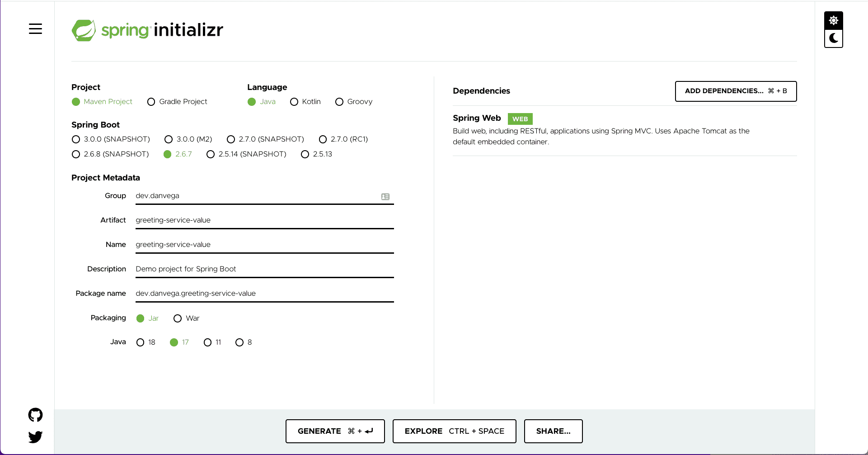Screen dimensions: 868x455
Task: Click the Add Dependencies button
Action: [735, 91]
